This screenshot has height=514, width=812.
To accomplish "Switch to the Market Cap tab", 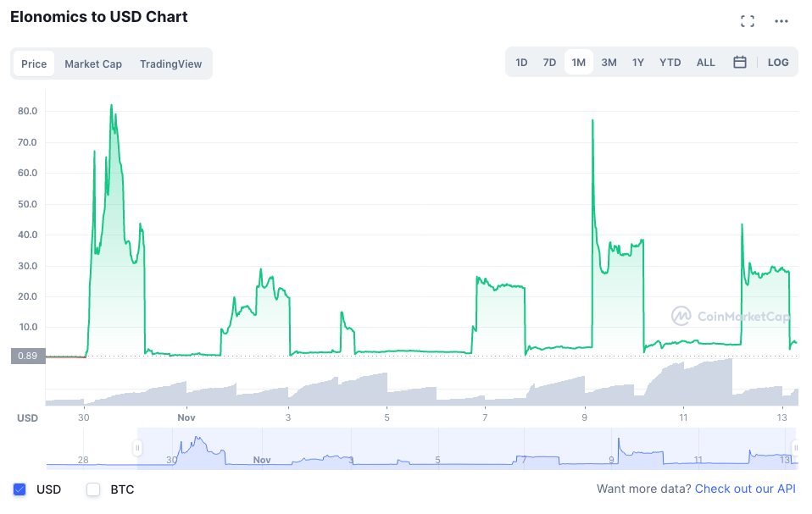I will (93, 64).
